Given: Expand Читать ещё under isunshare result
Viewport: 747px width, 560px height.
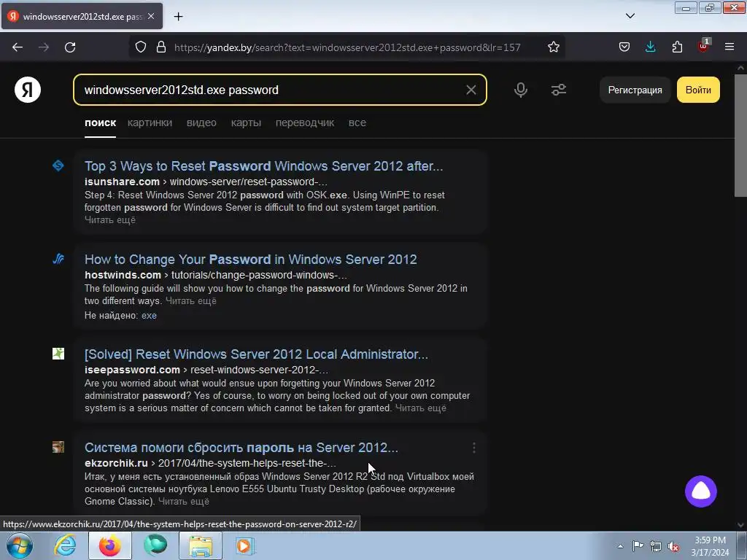Looking at the screenshot, I should click(110, 220).
